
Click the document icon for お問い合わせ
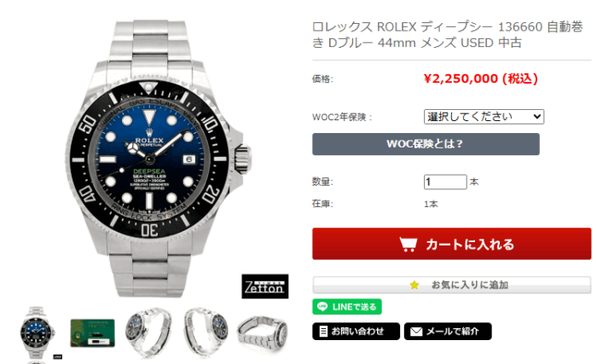click(323, 332)
